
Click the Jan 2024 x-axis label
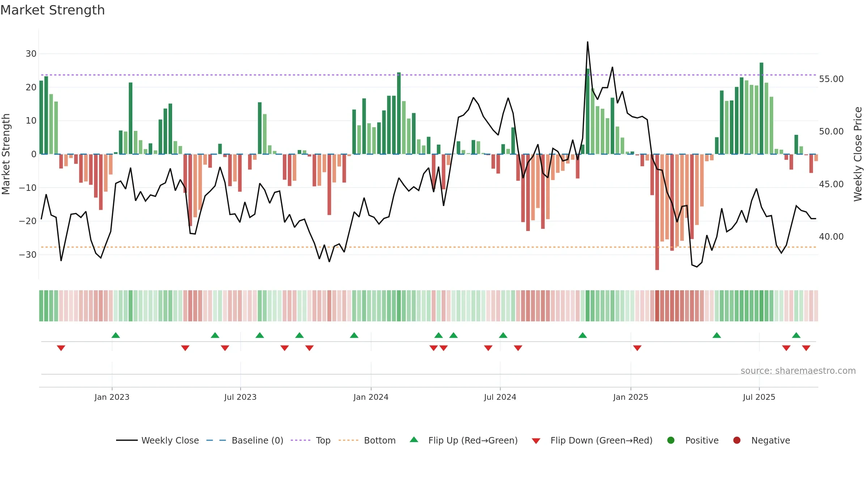[371, 397]
